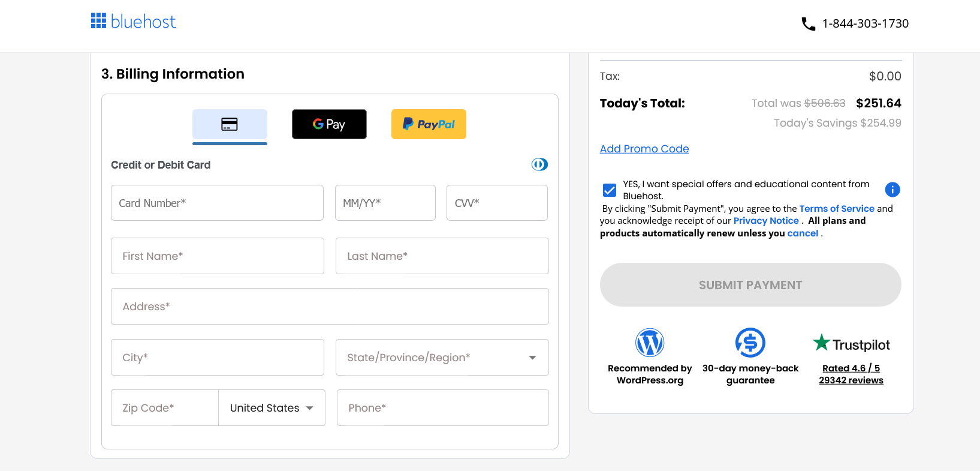The width and height of the screenshot is (980, 471).
Task: Click the phone number 1-844-303-1730
Action: 866,23
